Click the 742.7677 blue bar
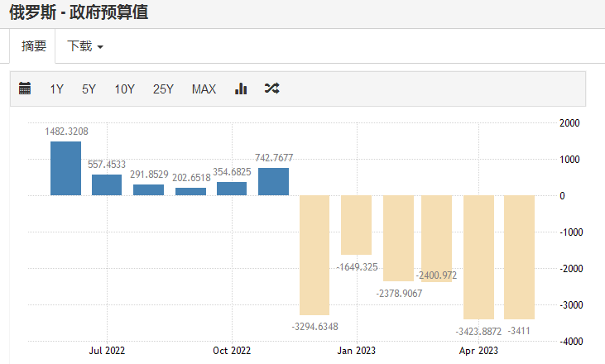Screen dimensions: 605x364 273,182
